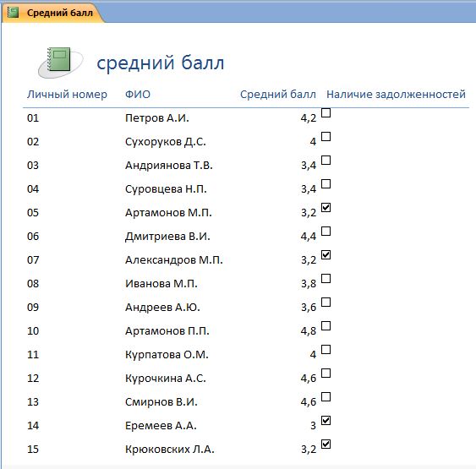This screenshot has height=469, width=476.
Task: Toggle the debt checkbox for Еремеев А.А.
Action: point(326,421)
